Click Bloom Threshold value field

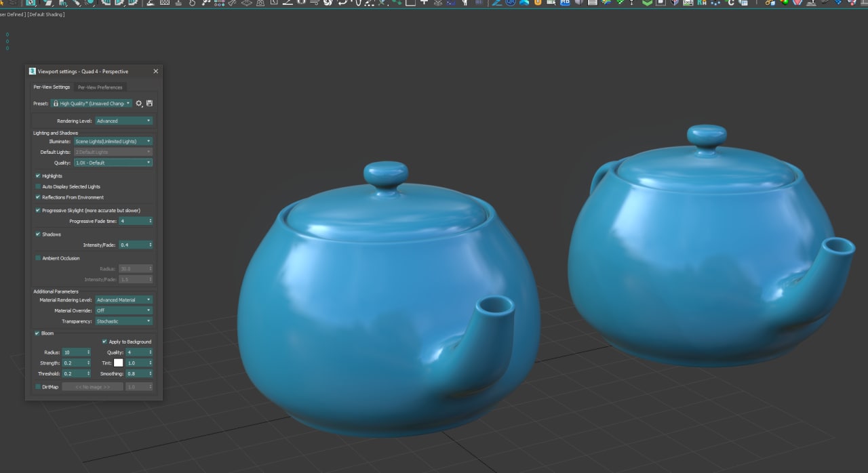[76, 373]
